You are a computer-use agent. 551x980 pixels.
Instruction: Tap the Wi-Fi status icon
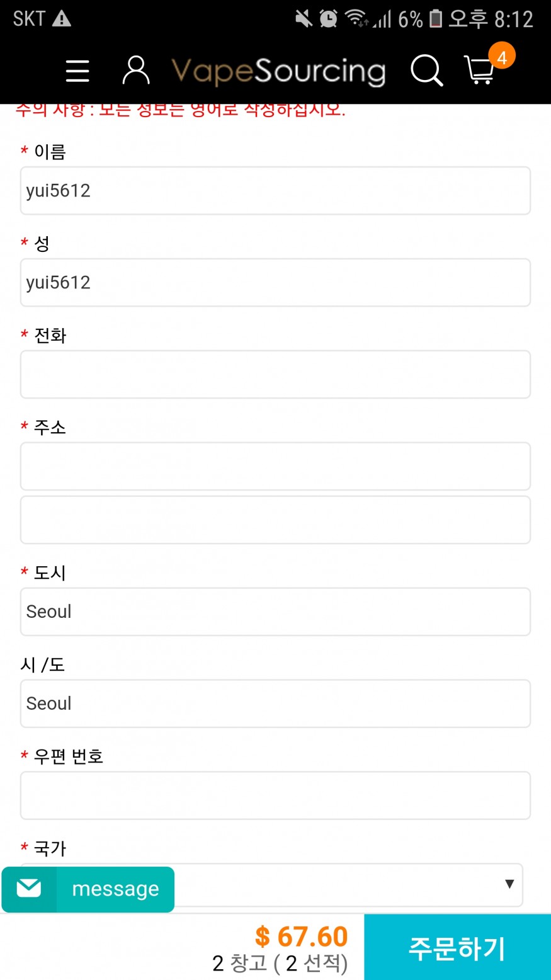(x=356, y=19)
